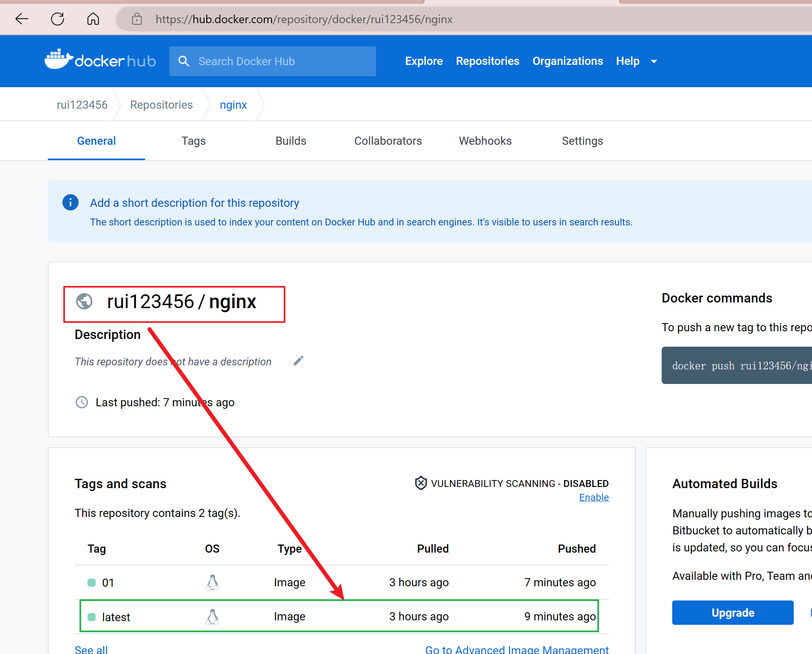Open Organizations in the top navigation
The image size is (812, 654).
[x=568, y=61]
